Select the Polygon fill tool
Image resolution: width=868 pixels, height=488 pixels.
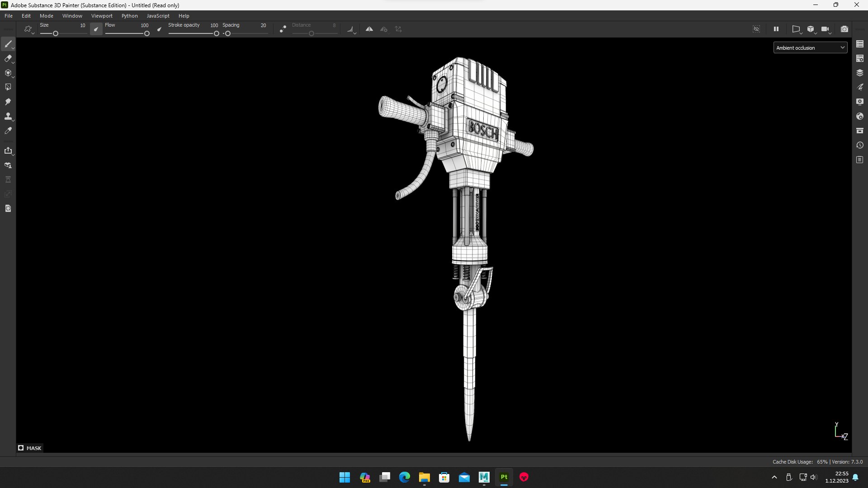click(x=8, y=87)
